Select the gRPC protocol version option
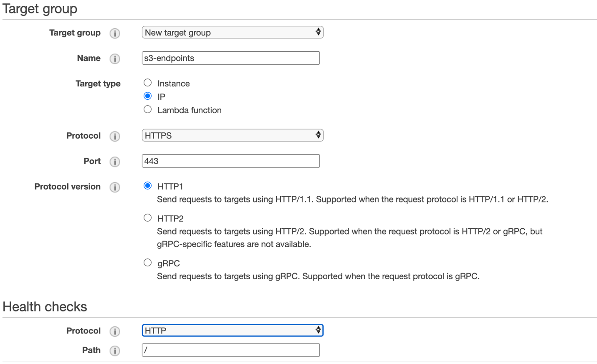 (x=147, y=262)
